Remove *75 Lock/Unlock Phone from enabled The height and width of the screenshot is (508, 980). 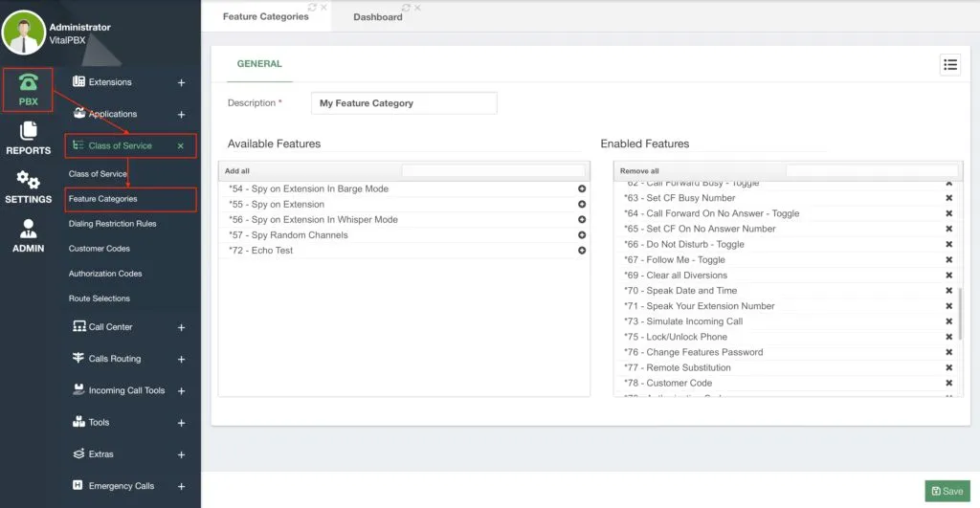click(x=948, y=337)
